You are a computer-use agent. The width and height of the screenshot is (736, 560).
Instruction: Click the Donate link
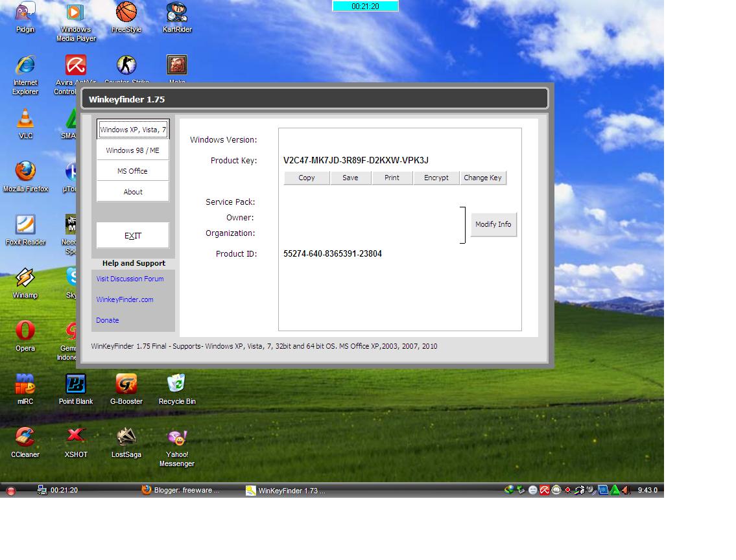[108, 320]
